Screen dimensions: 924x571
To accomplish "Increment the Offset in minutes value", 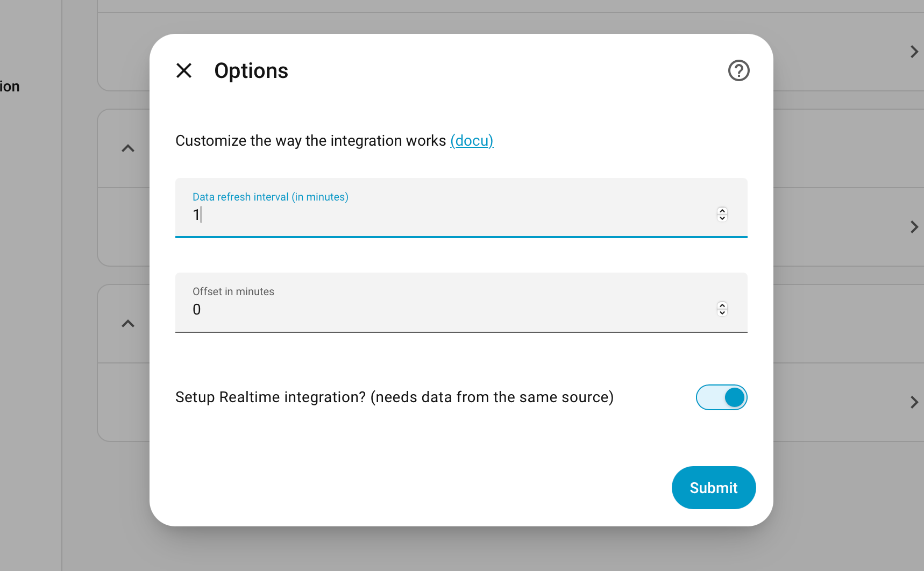I will click(x=722, y=305).
